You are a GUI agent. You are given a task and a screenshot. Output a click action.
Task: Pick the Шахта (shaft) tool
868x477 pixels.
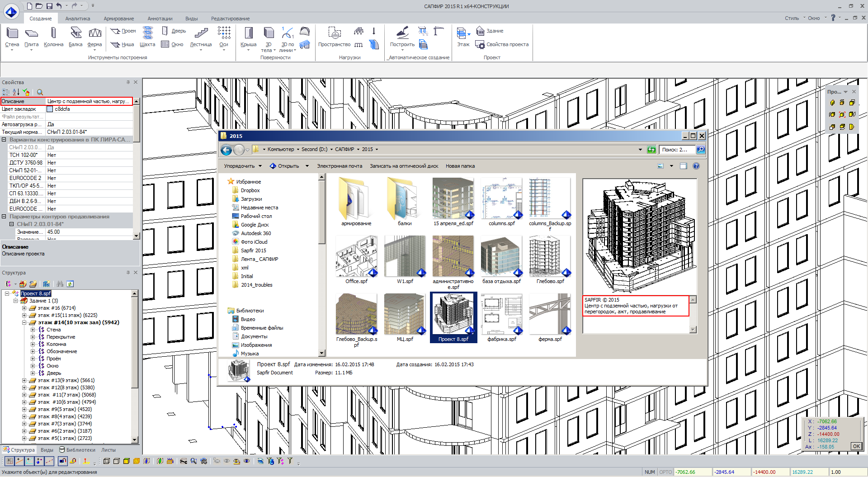tap(147, 37)
